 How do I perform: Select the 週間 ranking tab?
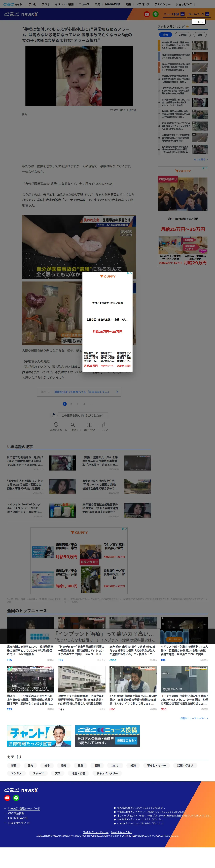200,35
